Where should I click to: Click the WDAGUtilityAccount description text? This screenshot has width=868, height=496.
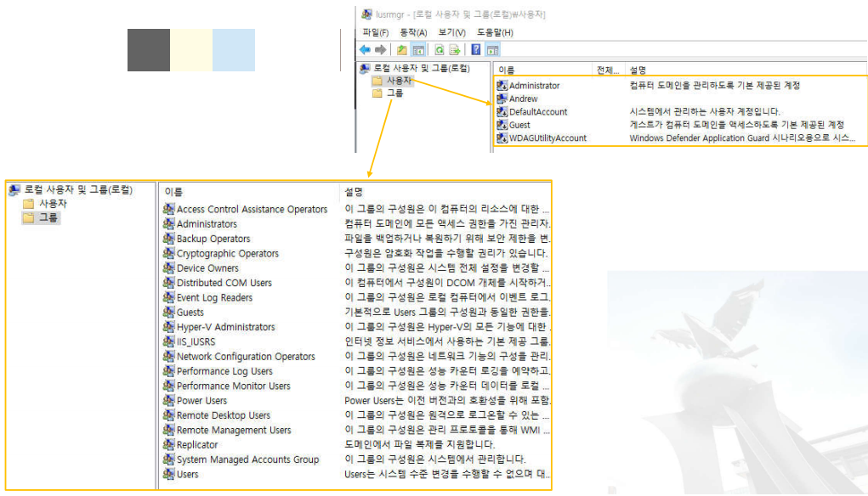[742, 138]
